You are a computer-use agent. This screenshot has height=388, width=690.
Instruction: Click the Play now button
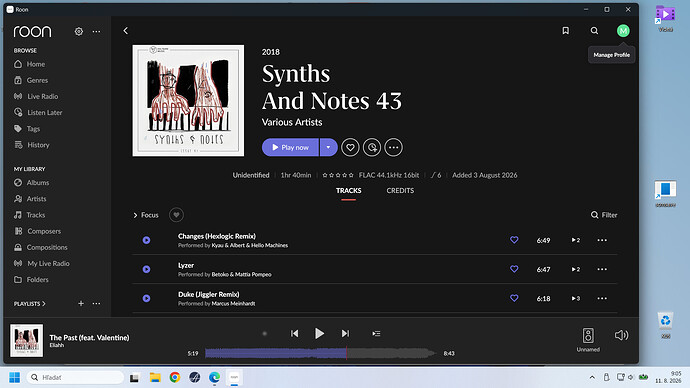(x=290, y=147)
